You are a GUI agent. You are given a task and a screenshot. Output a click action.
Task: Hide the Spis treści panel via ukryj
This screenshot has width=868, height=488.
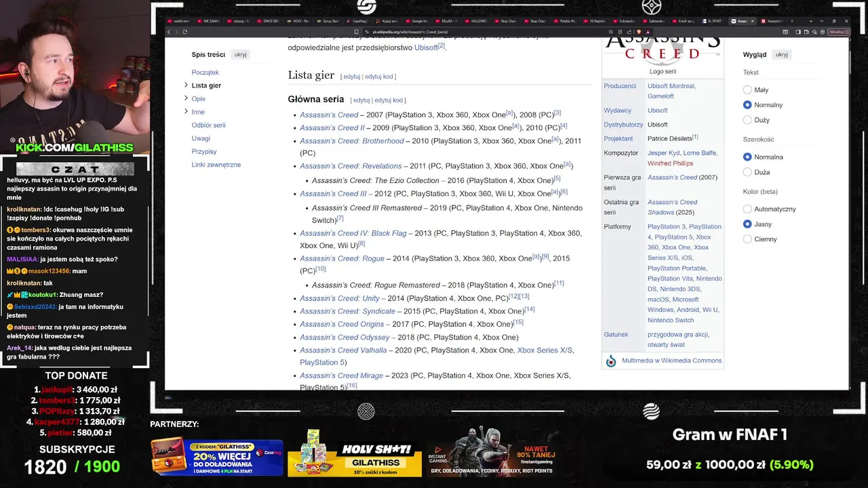[240, 54]
